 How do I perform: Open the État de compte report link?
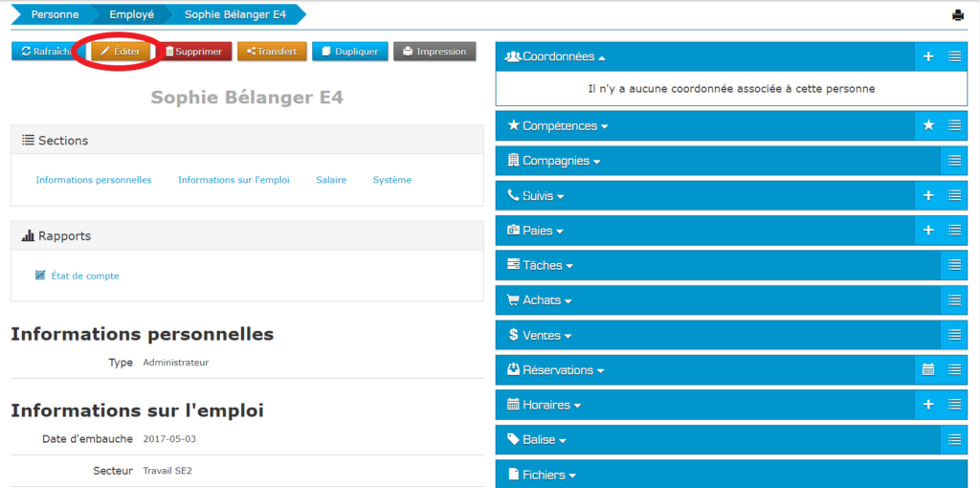(x=84, y=276)
